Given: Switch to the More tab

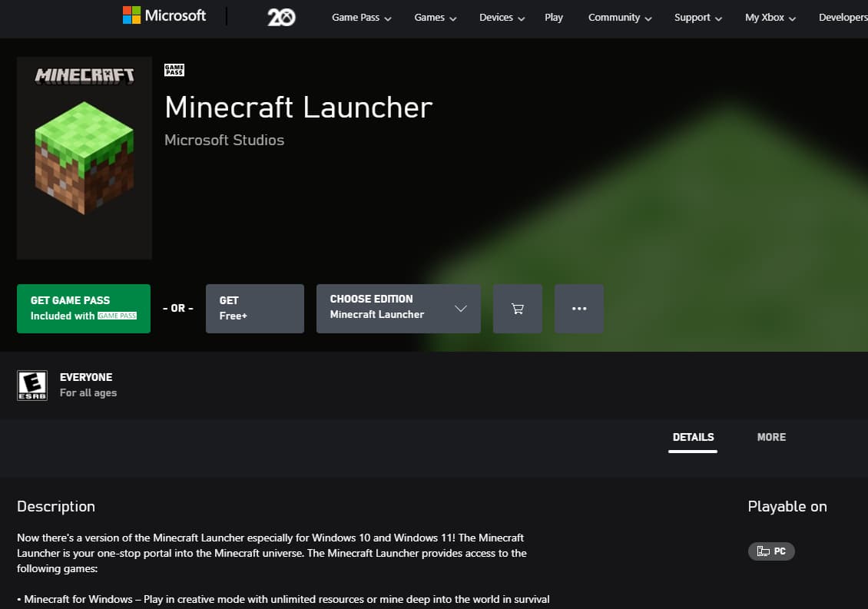Looking at the screenshot, I should click(x=771, y=438).
